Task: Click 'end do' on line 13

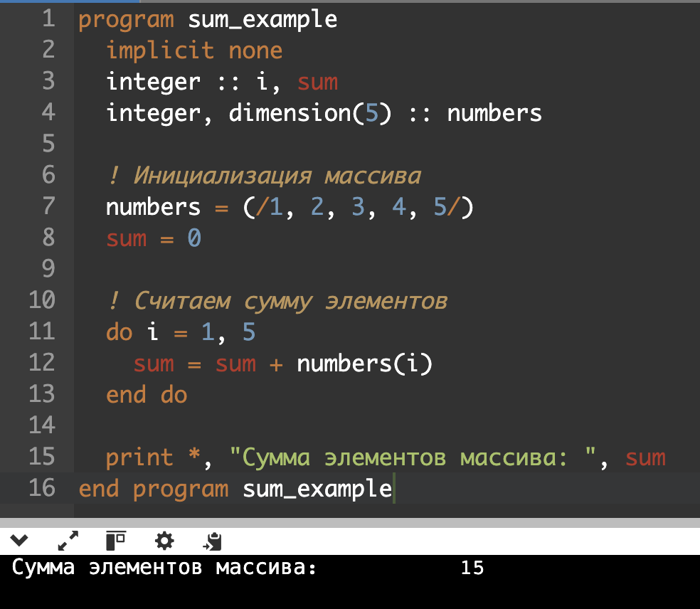Action: (146, 395)
